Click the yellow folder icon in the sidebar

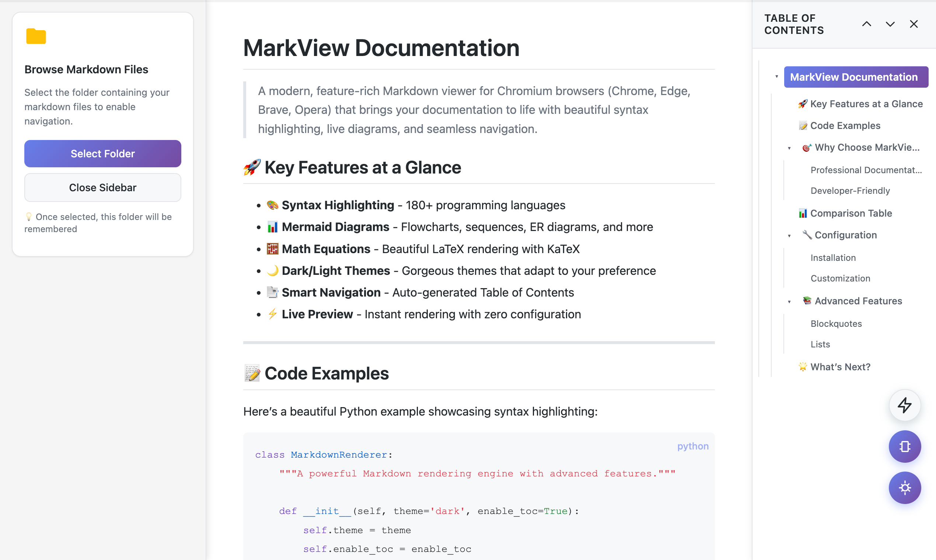[36, 36]
